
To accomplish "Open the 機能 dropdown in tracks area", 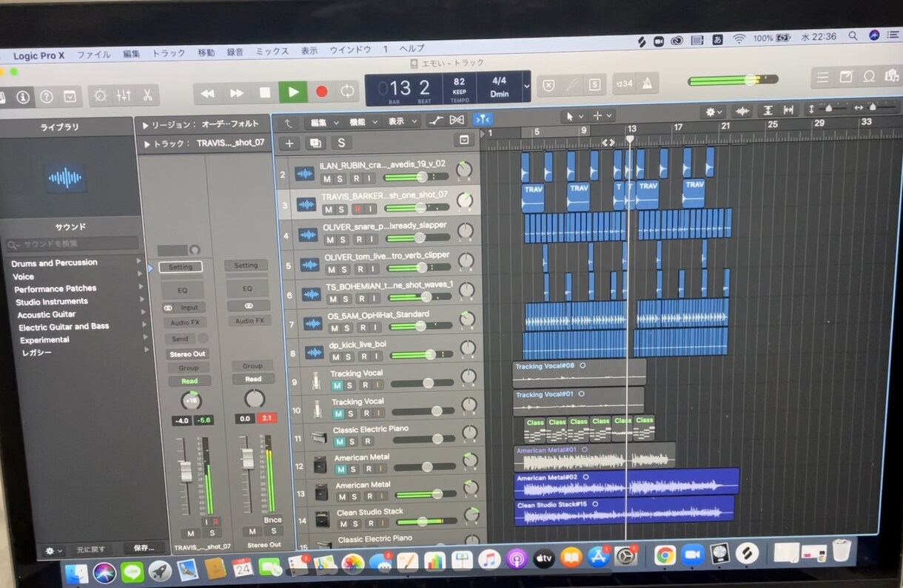I will click(363, 121).
